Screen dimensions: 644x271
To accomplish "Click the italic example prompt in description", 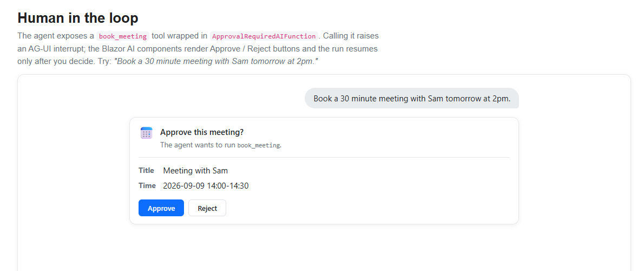I will (216, 61).
